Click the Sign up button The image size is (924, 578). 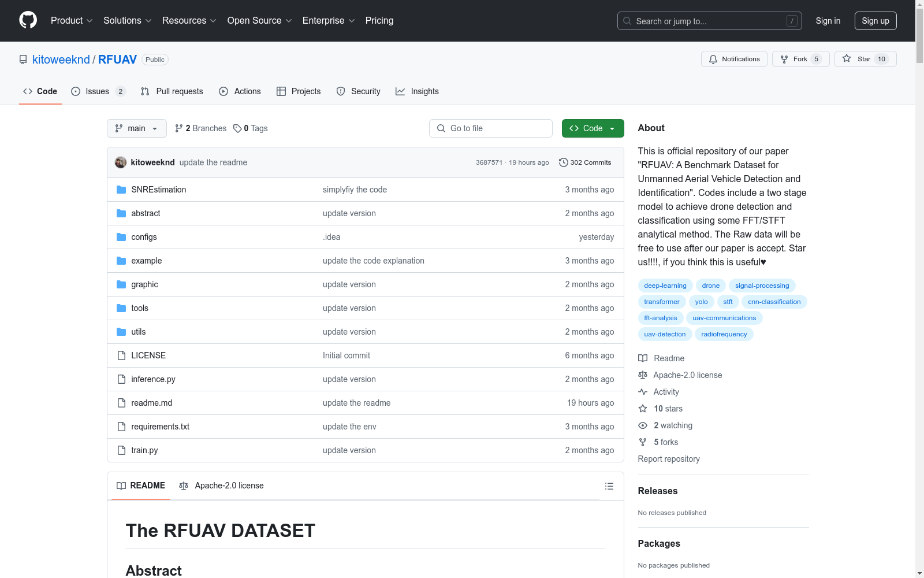coord(875,21)
